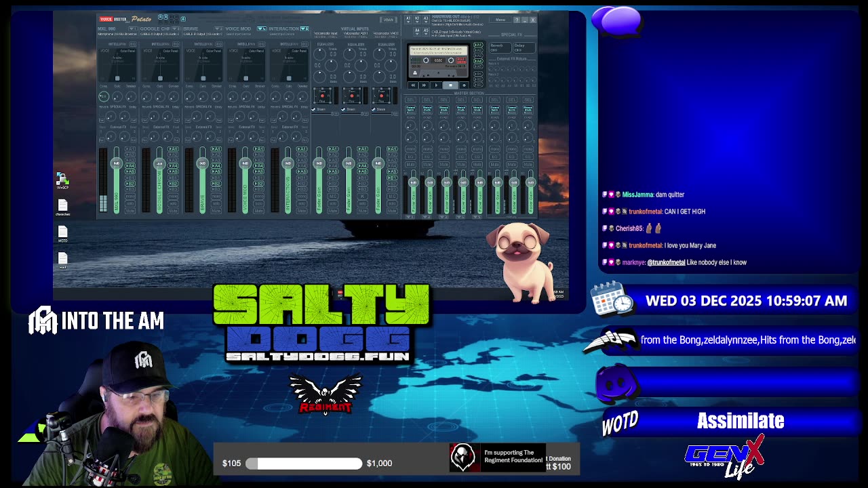Image resolution: width=868 pixels, height=488 pixels.
Task: Click the first virtual input 3D panner pad
Action: (322, 96)
